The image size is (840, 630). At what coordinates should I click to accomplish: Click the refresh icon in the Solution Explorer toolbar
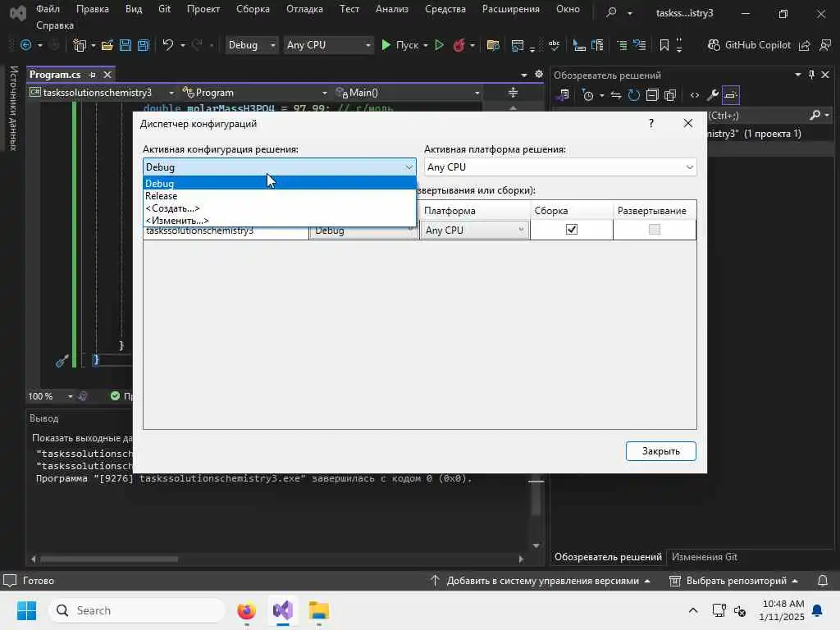(634, 95)
